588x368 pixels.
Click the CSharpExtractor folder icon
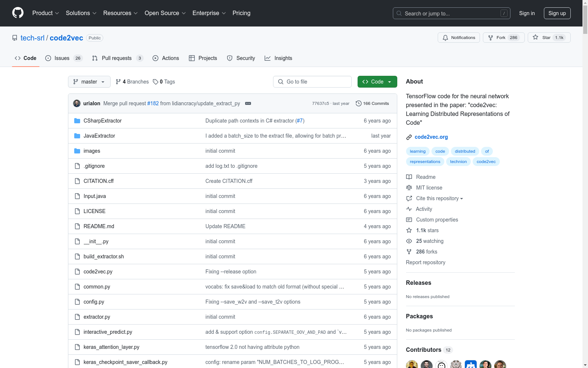click(77, 121)
